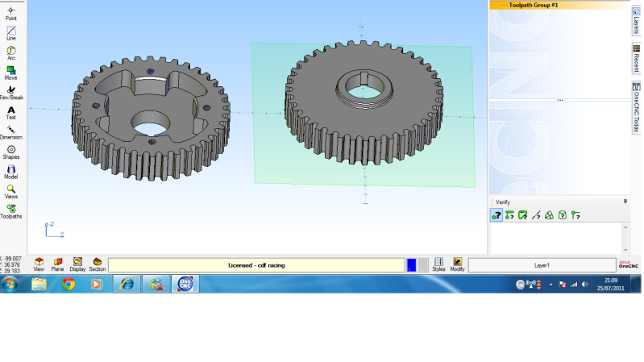
Task: Click Verify output scrollbar up arrow
Action: (625, 227)
